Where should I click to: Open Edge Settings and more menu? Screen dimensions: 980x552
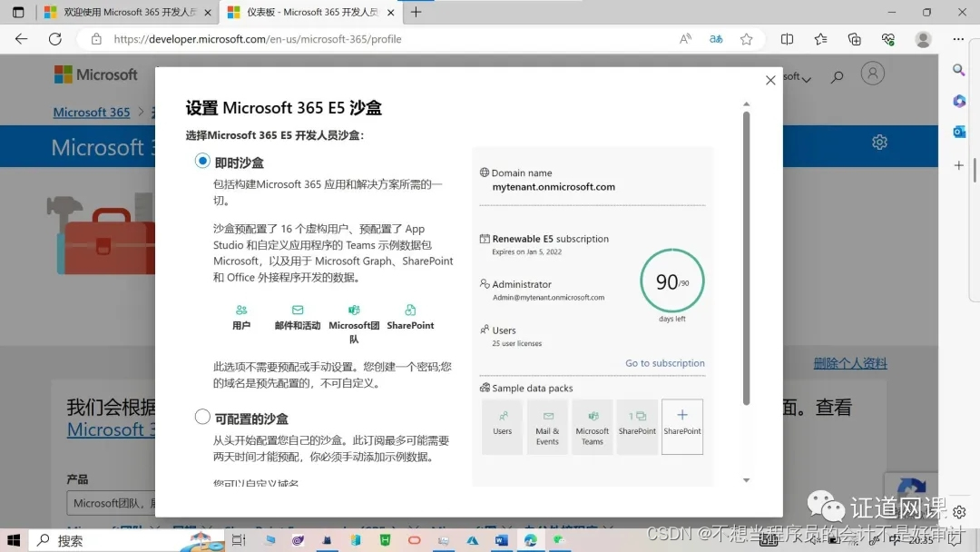958,39
